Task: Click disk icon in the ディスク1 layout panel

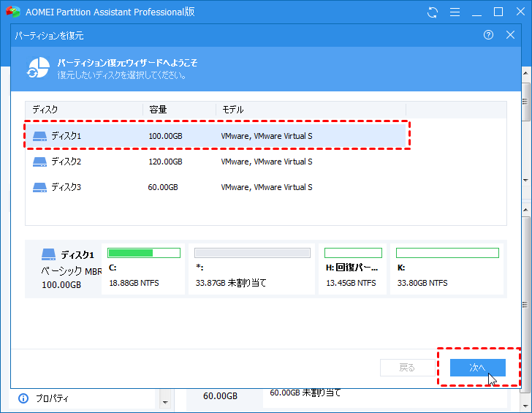Action: click(x=48, y=254)
